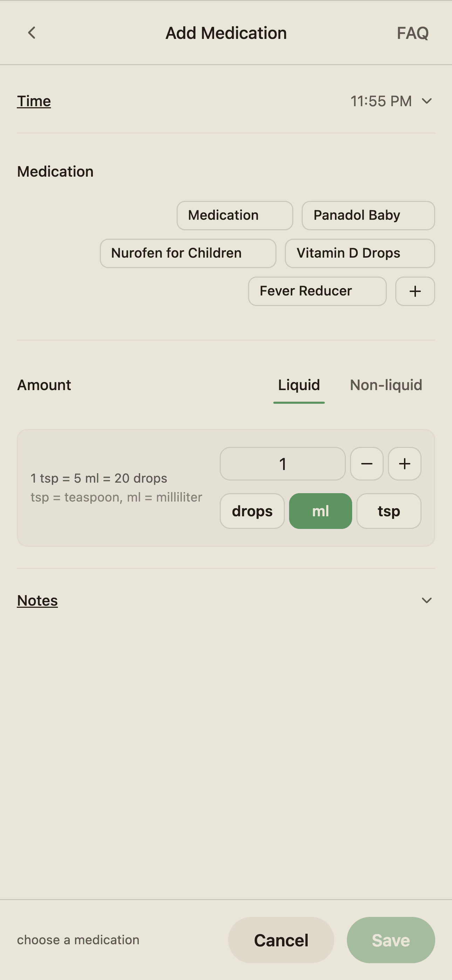
Task: Increase the amount using the plus control
Action: pyautogui.click(x=404, y=464)
